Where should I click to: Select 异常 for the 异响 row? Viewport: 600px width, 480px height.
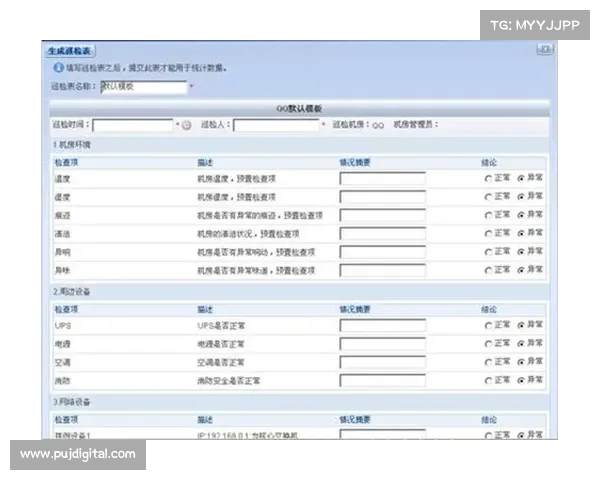point(521,252)
